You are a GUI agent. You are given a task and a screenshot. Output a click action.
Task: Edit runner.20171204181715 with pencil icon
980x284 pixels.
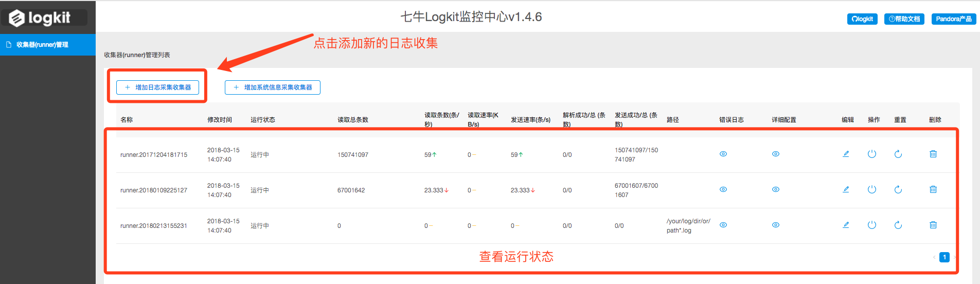click(x=846, y=154)
